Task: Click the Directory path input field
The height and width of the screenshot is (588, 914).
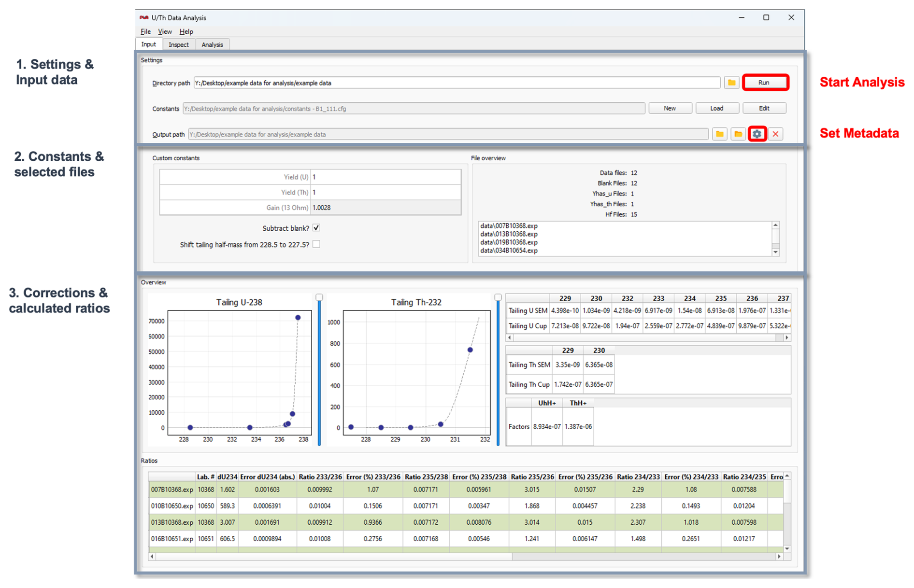Action: click(457, 83)
